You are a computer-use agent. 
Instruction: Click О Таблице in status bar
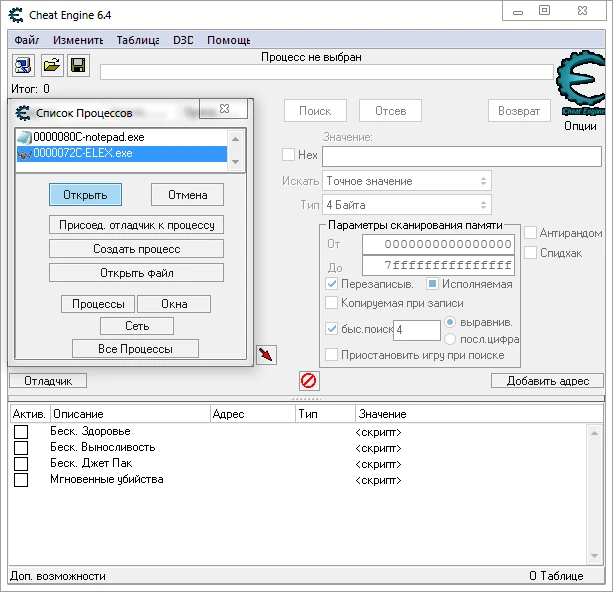coord(556,576)
